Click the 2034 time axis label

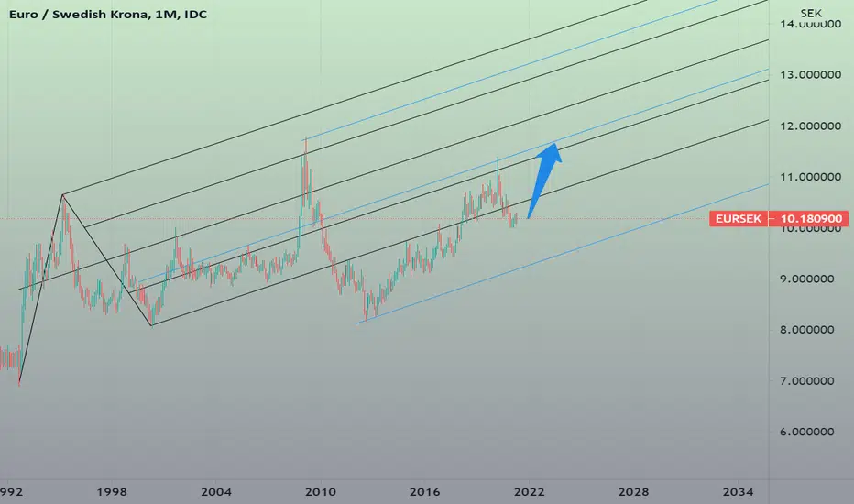(x=738, y=492)
